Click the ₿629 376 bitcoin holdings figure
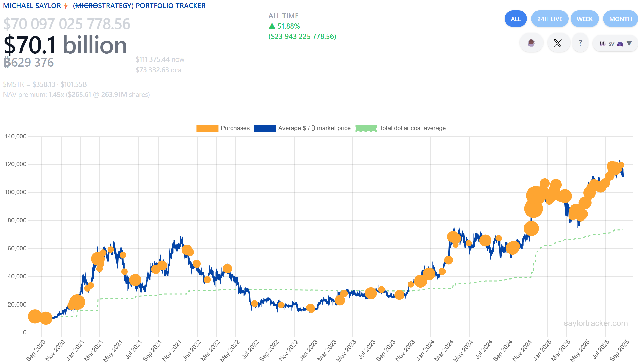Screen dimensions: 638x364 click(28, 63)
